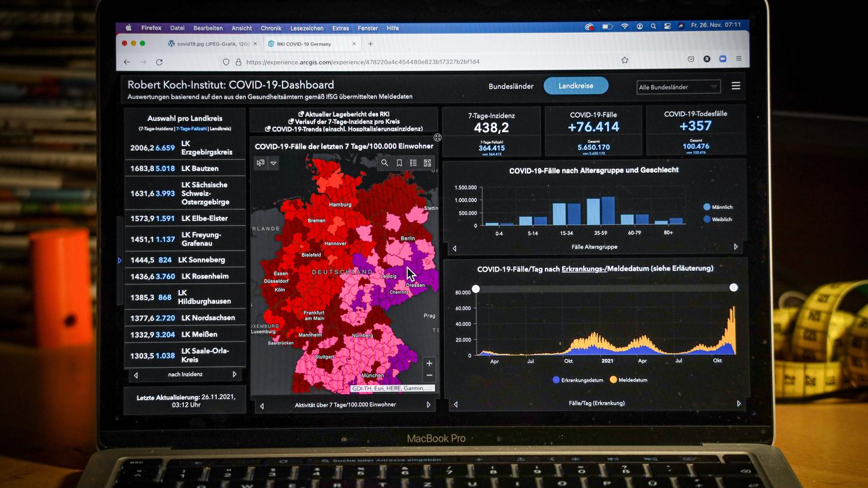Expand the map widget to fullscreen
This screenshot has height=488, width=868.
pyautogui.click(x=438, y=138)
